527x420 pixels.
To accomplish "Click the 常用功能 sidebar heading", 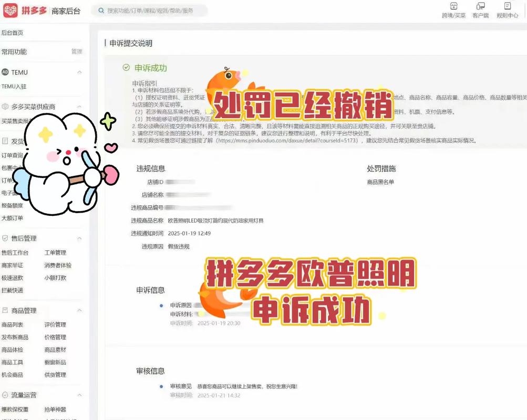I will click(x=14, y=51).
